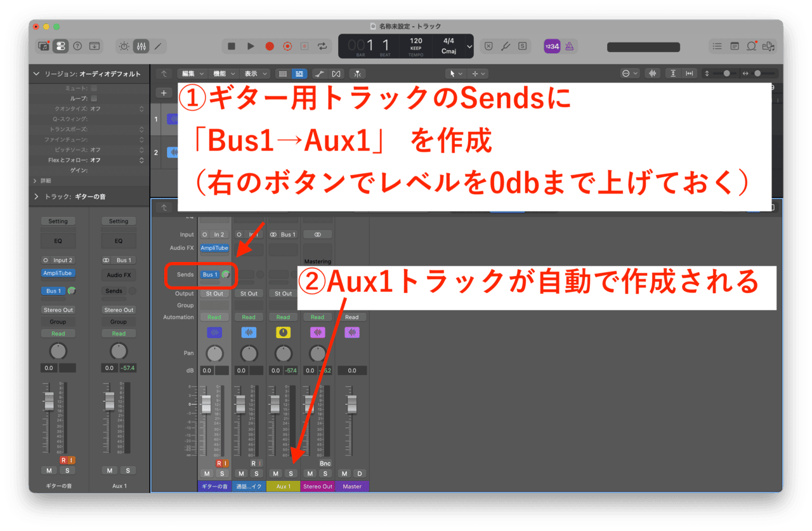Click the plus button to add a track
This screenshot has height=531, width=812.
coord(164,93)
